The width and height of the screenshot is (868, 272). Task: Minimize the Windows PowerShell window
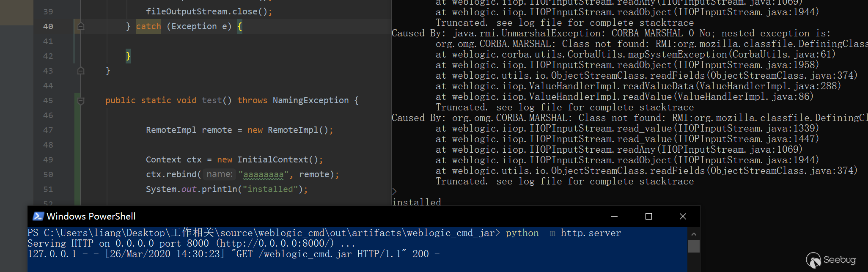tap(615, 216)
